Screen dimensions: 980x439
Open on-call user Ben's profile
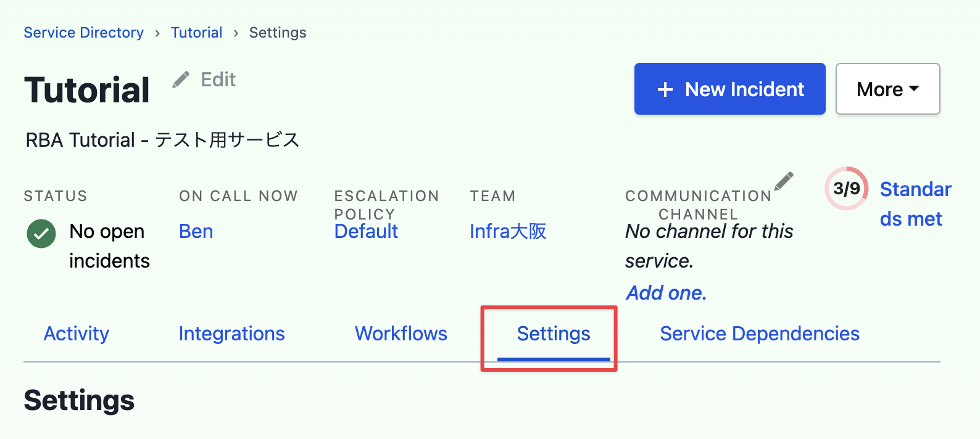coord(196,231)
